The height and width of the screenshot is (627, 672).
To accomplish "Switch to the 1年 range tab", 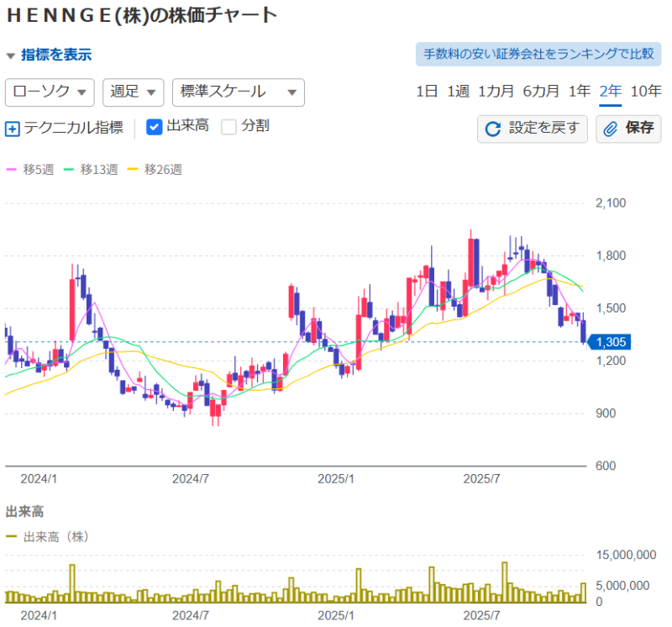I will pyautogui.click(x=580, y=92).
